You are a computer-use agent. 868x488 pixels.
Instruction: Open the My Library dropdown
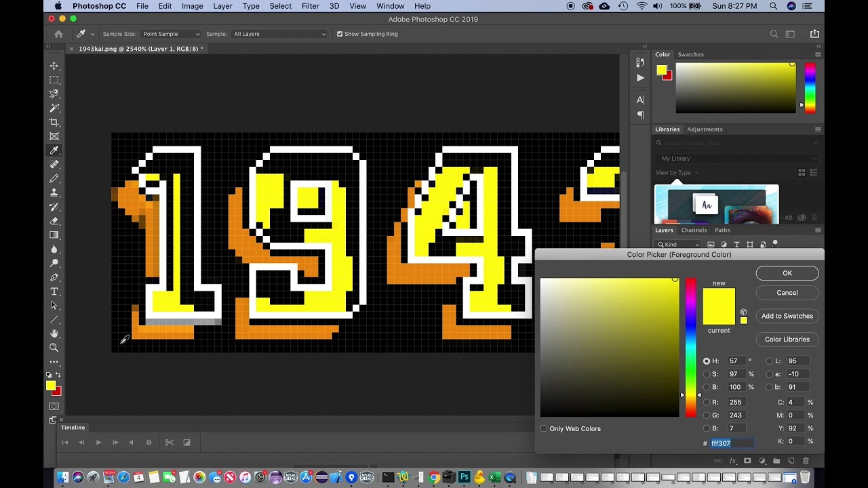click(737, 159)
